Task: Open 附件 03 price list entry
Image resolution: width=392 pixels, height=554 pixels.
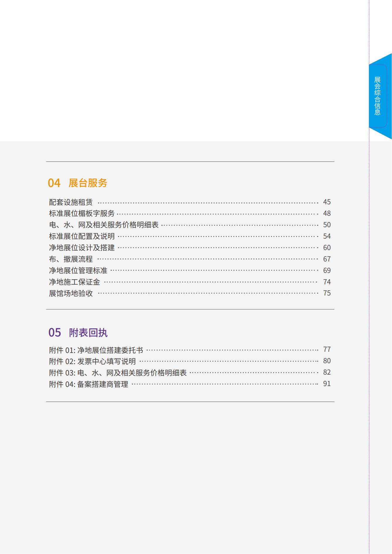Action: 118,373
